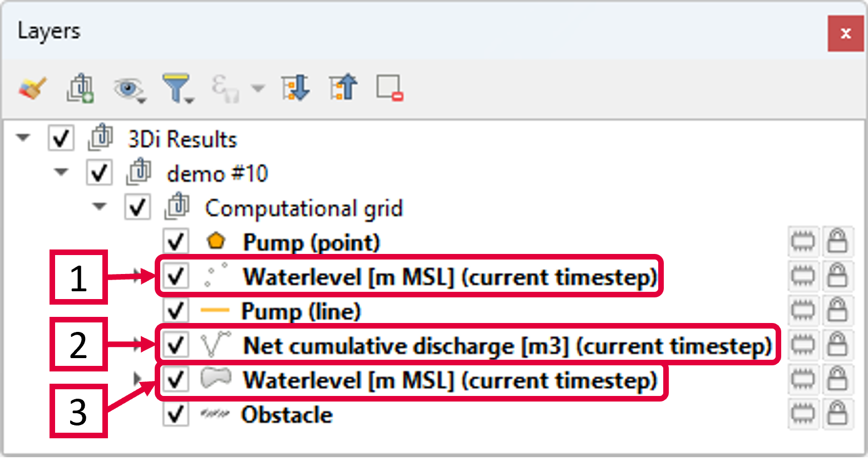Click the Remove Layer/Group icon
This screenshot has height=460, width=868.
click(x=389, y=88)
